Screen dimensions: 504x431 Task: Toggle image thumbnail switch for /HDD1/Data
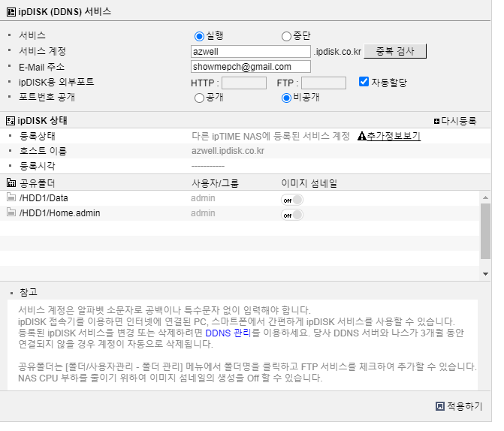tap(292, 200)
